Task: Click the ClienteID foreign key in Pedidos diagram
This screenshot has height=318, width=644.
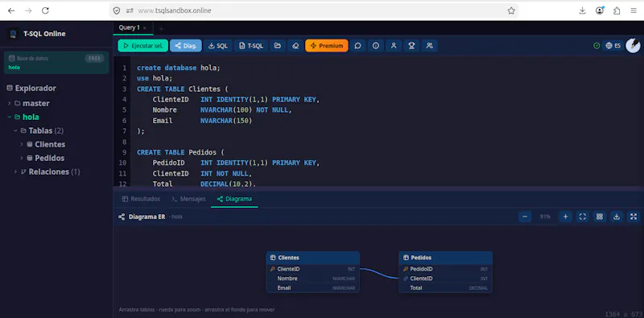Action: pos(445,279)
